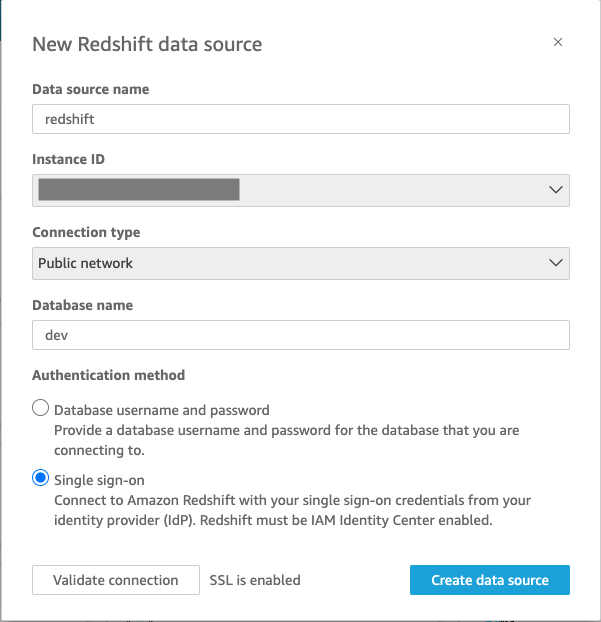
Task: Click the chevron arrow on the Instance ID selector
Action: pos(556,190)
